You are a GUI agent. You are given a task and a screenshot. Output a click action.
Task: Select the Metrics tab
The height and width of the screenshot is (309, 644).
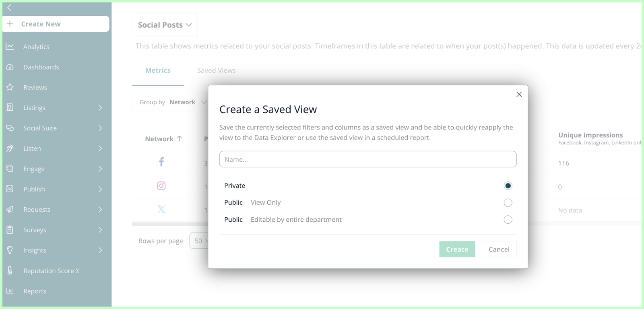click(158, 71)
